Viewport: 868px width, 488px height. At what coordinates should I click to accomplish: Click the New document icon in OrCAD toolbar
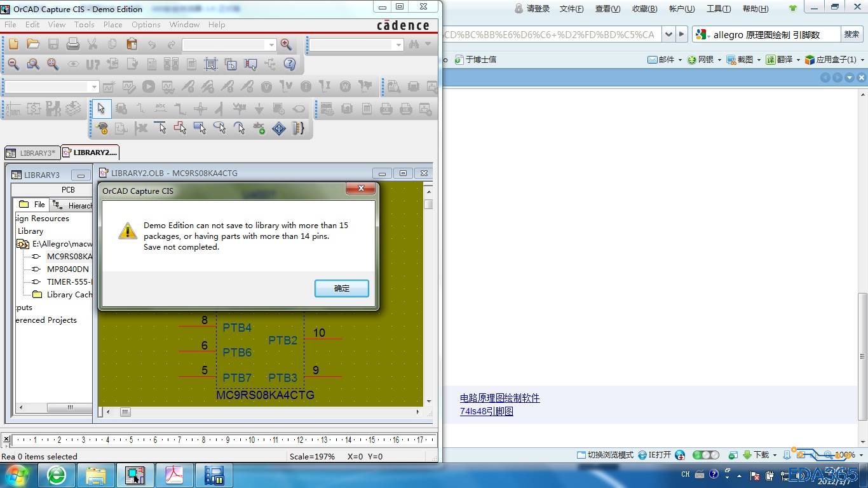(14, 44)
